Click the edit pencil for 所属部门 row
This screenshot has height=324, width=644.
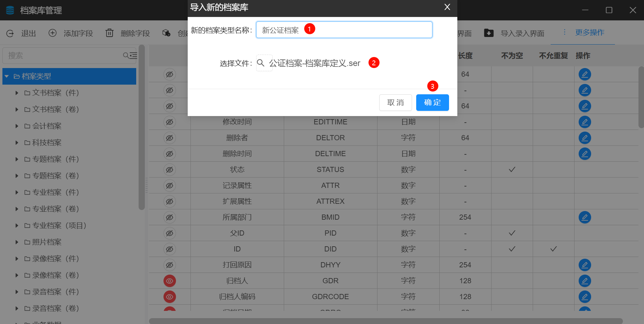point(585,217)
